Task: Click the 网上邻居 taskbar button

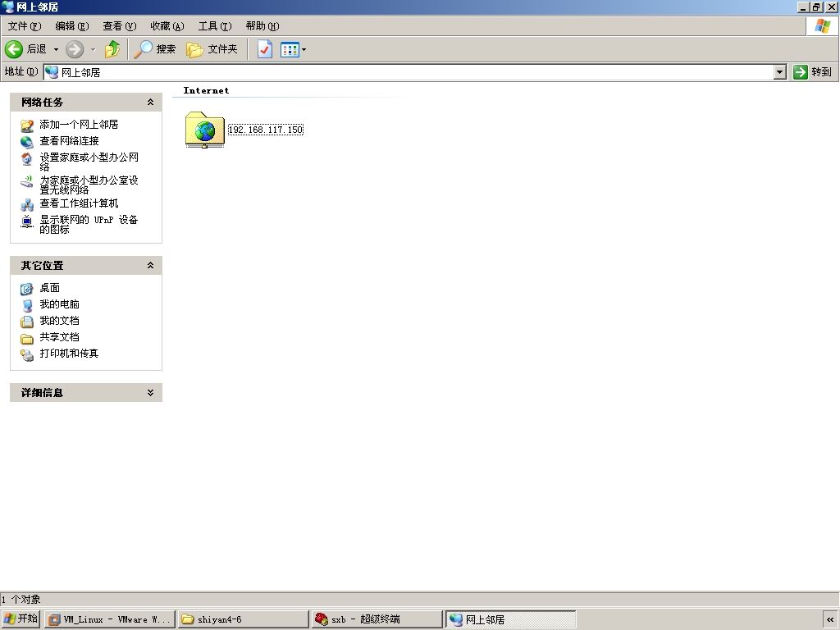Action: [x=510, y=619]
